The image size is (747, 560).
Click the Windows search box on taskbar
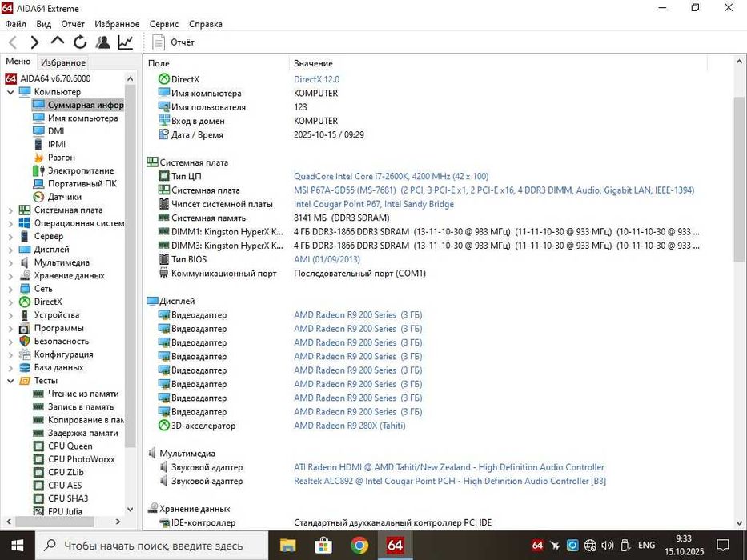click(152, 546)
